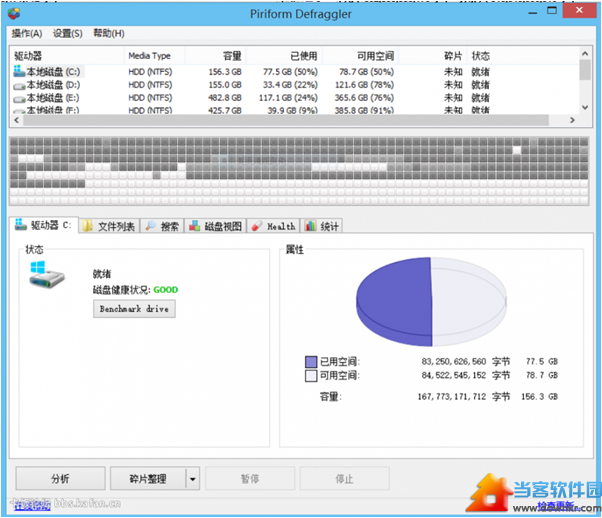Click the Media Type column header
The image size is (602, 518).
[x=154, y=56]
